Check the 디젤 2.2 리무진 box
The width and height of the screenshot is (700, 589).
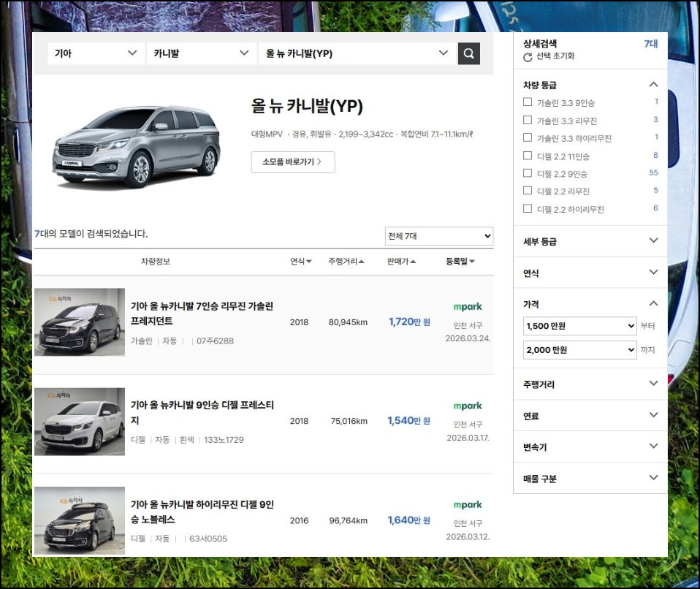pyautogui.click(x=528, y=191)
